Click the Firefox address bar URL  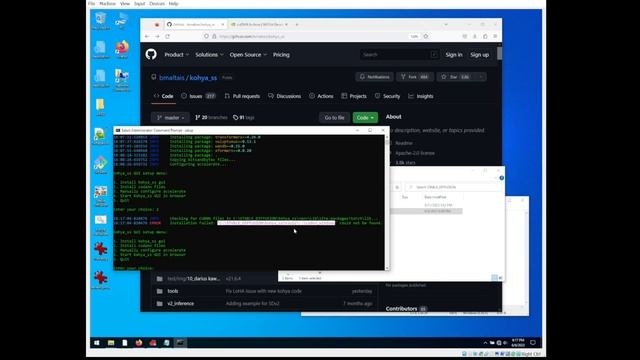click(252, 36)
